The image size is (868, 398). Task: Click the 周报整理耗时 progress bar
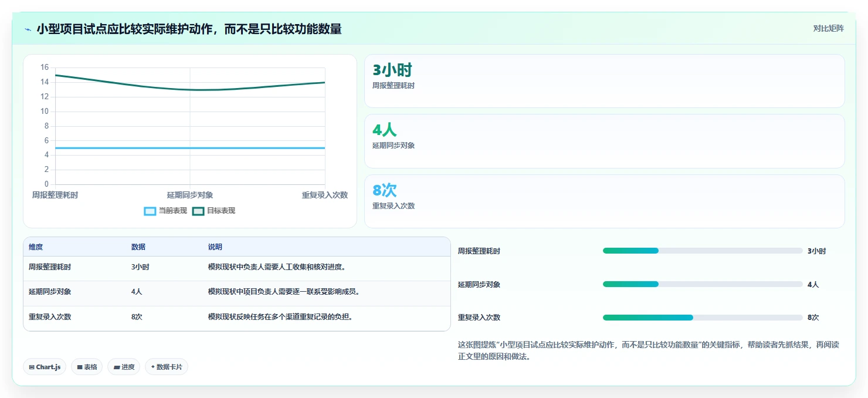[x=703, y=251]
